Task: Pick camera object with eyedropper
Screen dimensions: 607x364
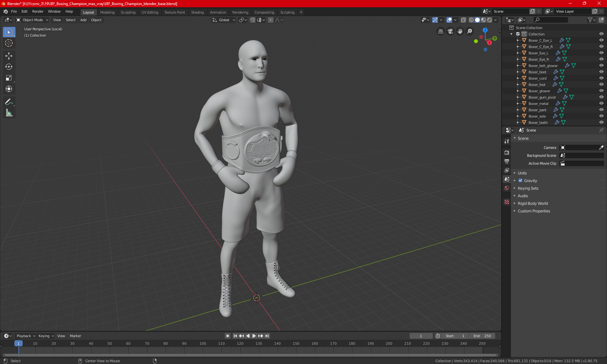Action: (x=601, y=148)
